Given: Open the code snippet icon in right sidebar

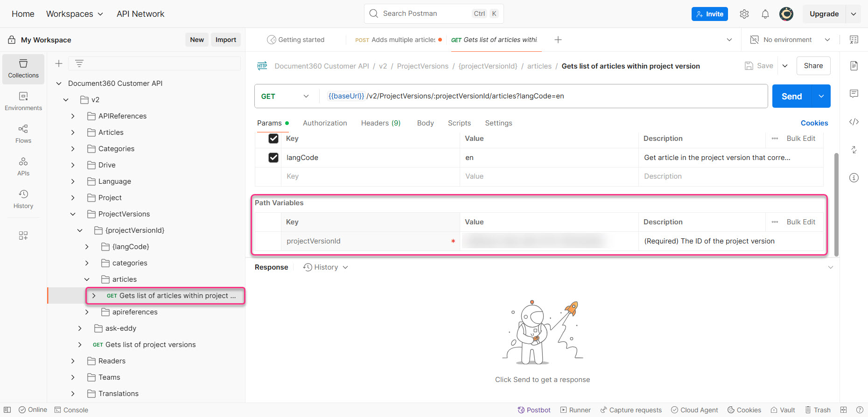Looking at the screenshot, I should point(854,122).
